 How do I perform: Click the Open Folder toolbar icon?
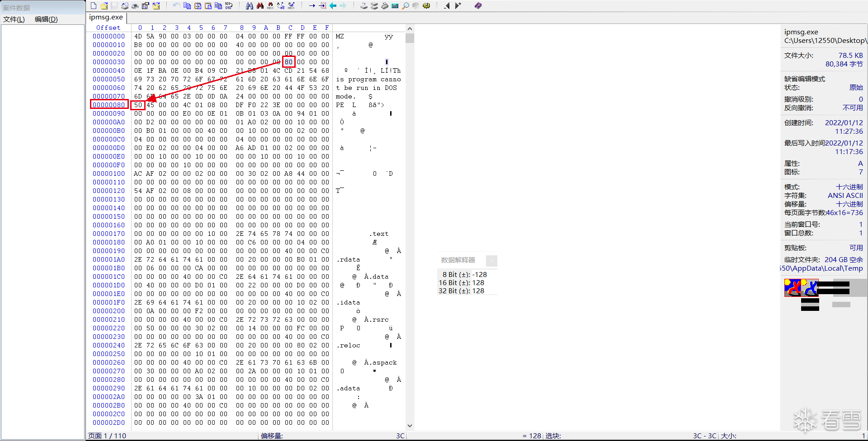click(x=156, y=6)
